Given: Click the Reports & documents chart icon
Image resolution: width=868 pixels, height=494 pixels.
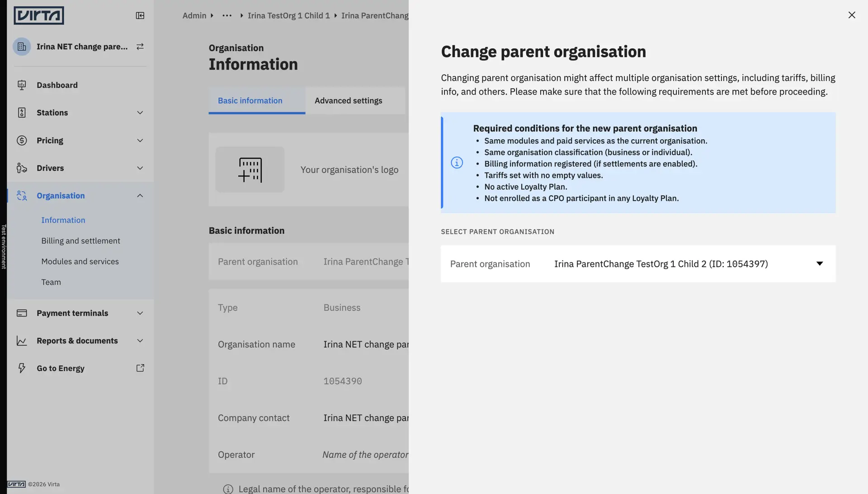Looking at the screenshot, I should [22, 341].
